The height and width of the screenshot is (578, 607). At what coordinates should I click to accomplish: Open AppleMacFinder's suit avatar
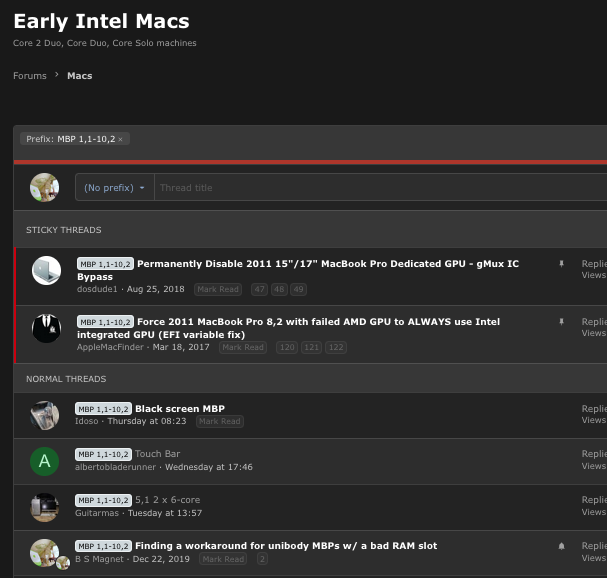click(46, 328)
